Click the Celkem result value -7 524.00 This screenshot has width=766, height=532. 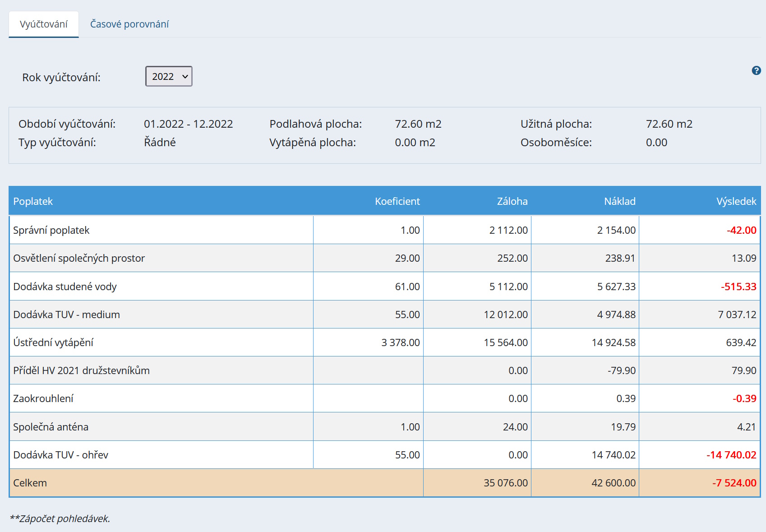tap(734, 483)
